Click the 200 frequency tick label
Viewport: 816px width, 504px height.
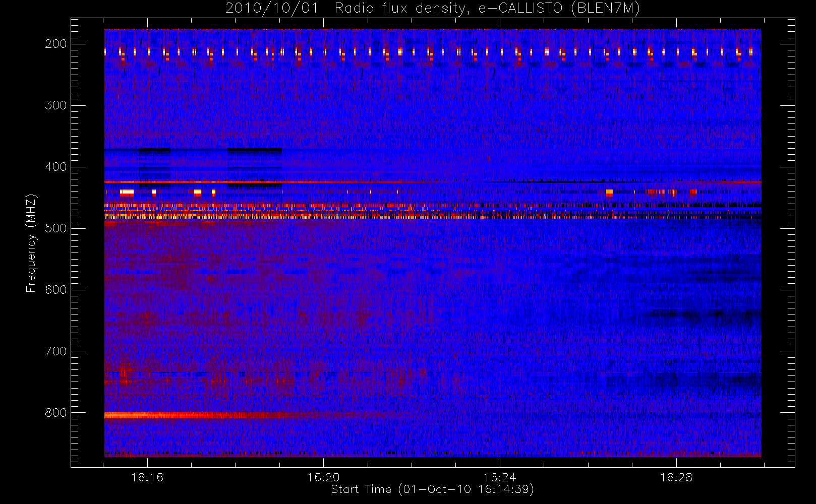pos(56,44)
